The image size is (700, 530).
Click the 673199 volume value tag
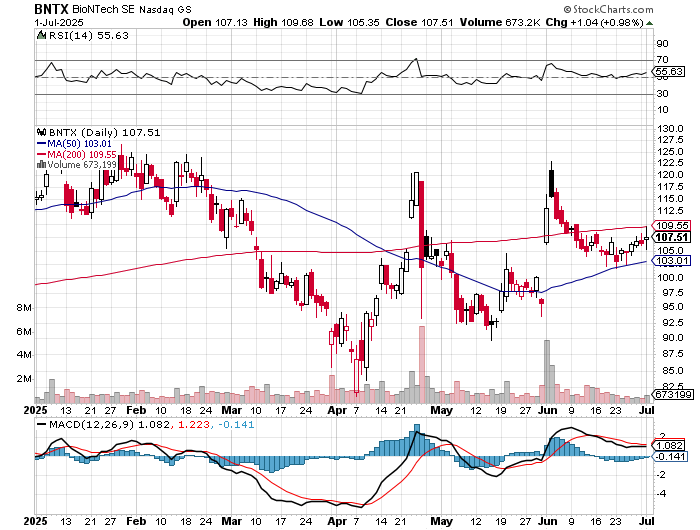click(x=671, y=394)
